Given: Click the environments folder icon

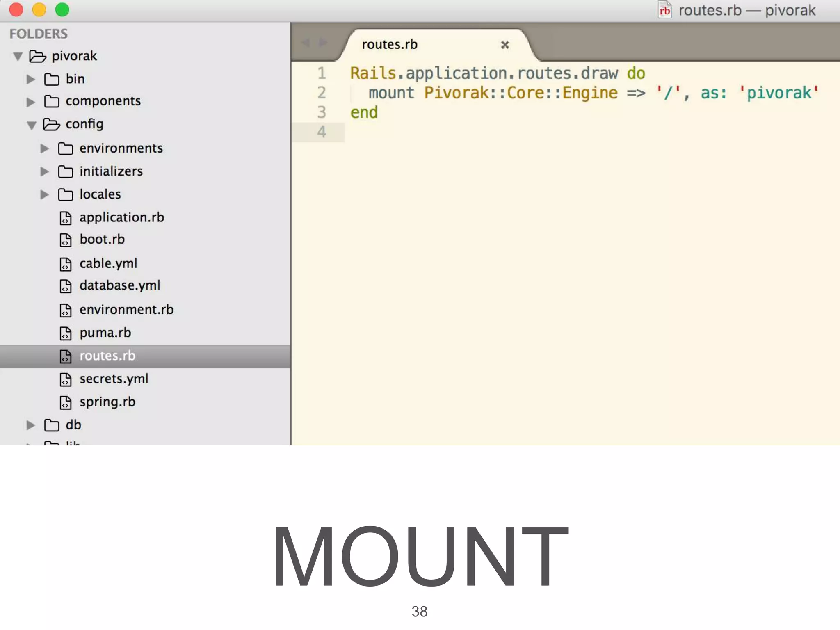Looking at the screenshot, I should [x=66, y=148].
